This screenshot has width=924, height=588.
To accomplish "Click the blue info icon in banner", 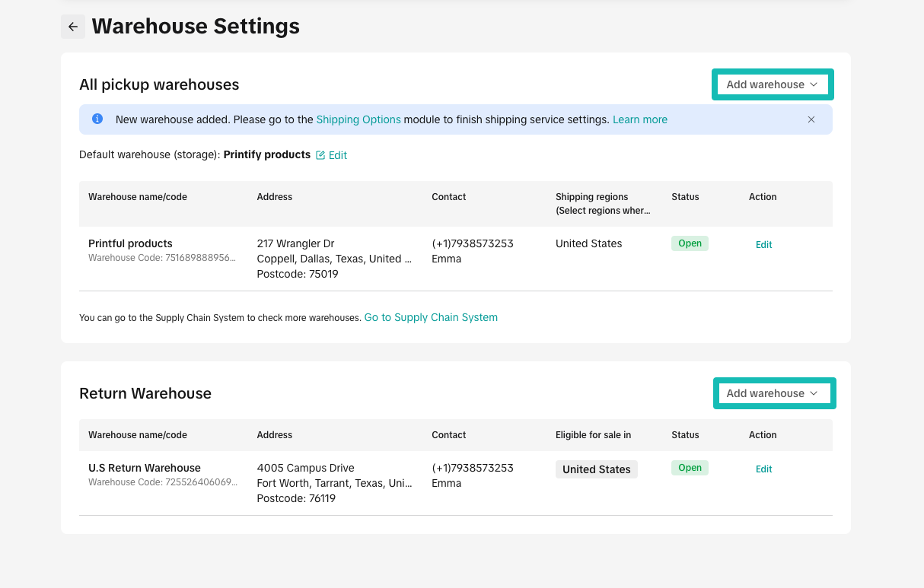I will coord(97,119).
